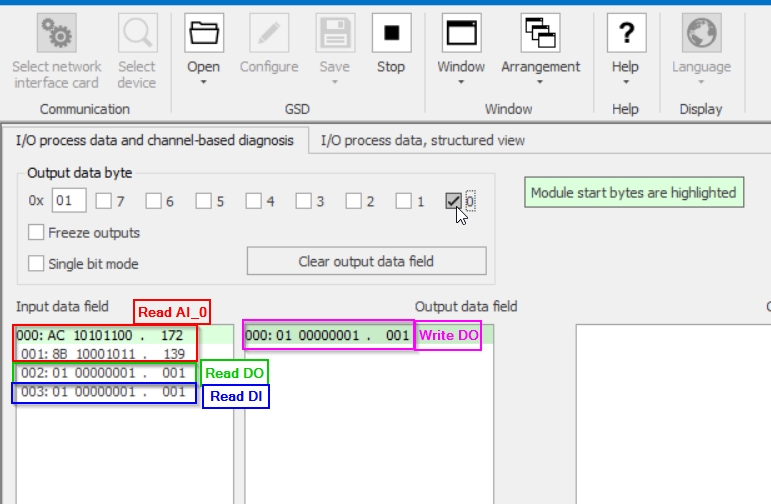The width and height of the screenshot is (771, 504).
Task: Enable Single bit mode checkbox
Action: coord(36,264)
